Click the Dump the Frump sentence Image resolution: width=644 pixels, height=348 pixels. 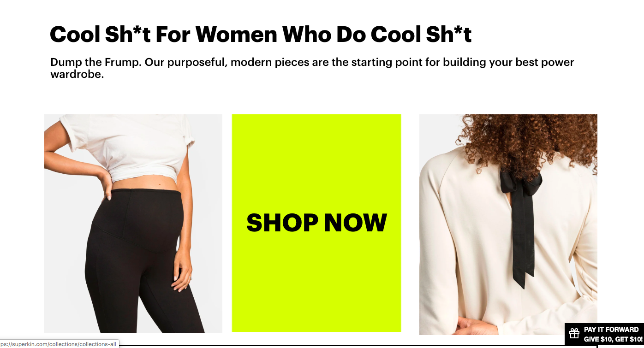(x=312, y=68)
